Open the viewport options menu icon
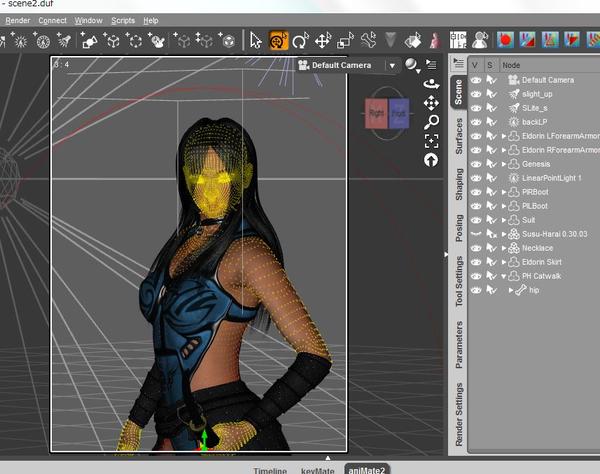Image resolution: width=600 pixels, height=474 pixels. [x=432, y=65]
